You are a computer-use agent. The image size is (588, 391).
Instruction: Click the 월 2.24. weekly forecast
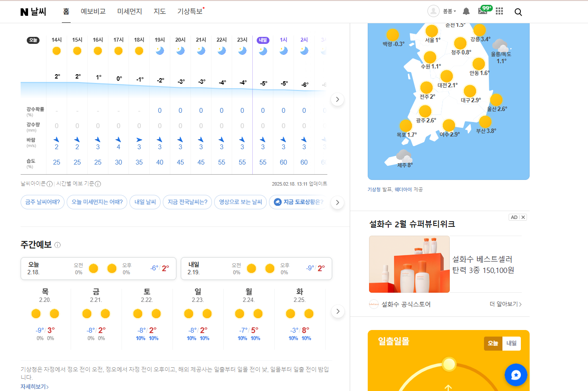pos(249,314)
